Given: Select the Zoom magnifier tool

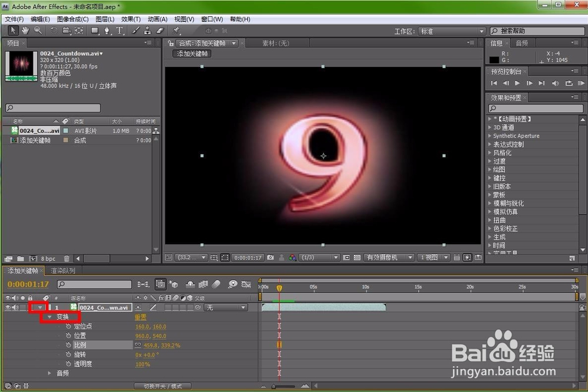Looking at the screenshot, I should [38, 31].
